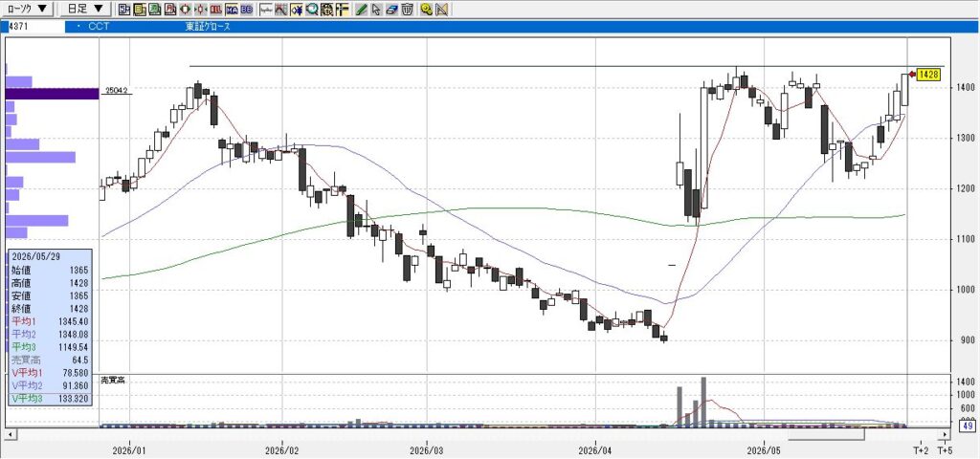Click the 2026/03 date axis label

click(426, 449)
